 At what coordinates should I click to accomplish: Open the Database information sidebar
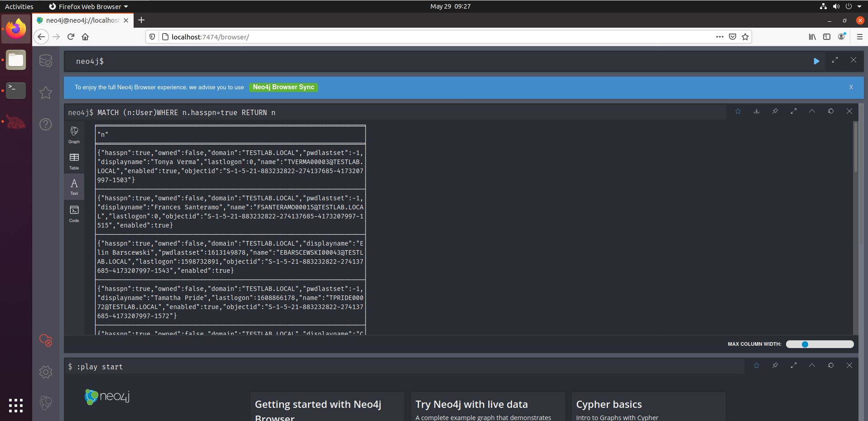(46, 61)
